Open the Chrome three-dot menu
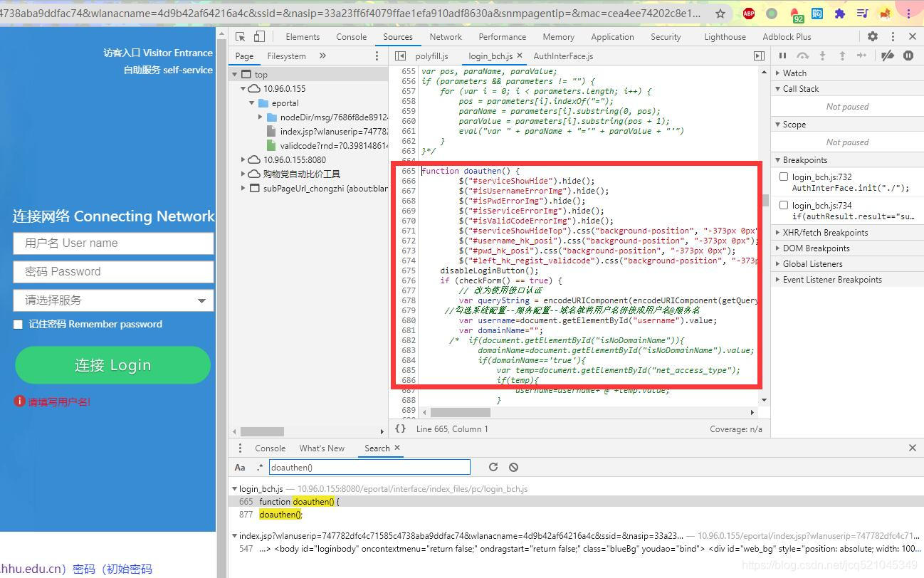This screenshot has width=924, height=578. click(x=908, y=14)
